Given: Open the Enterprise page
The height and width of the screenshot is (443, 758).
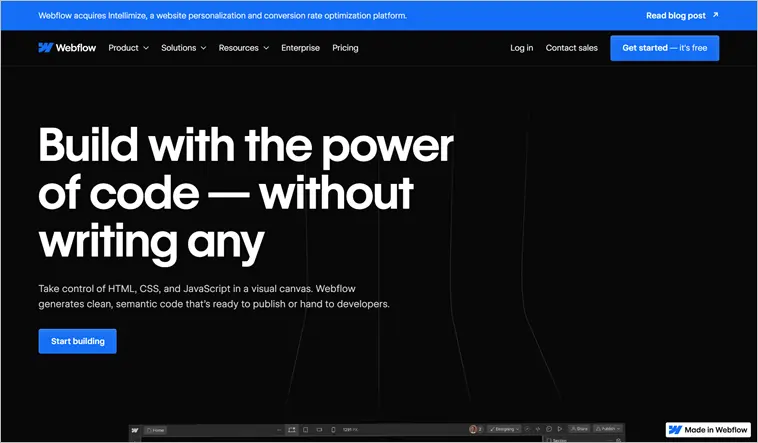Looking at the screenshot, I should click(301, 48).
